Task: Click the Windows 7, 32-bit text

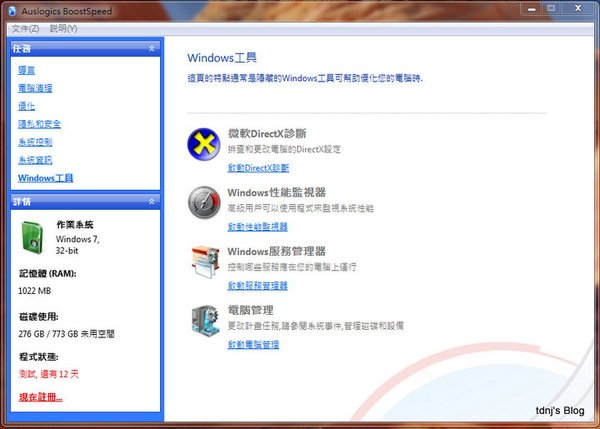Action: (78, 245)
